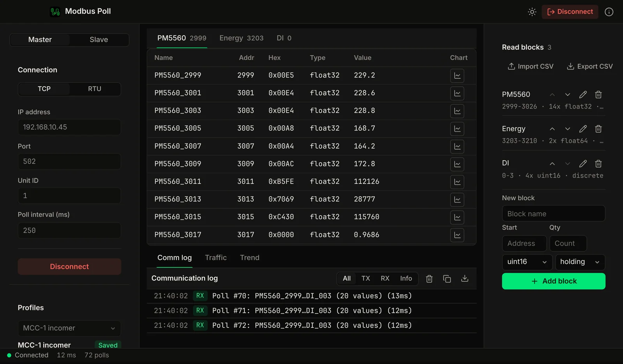This screenshot has width=623, height=364.
Task: Switch to Slave mode
Action: [99, 40]
